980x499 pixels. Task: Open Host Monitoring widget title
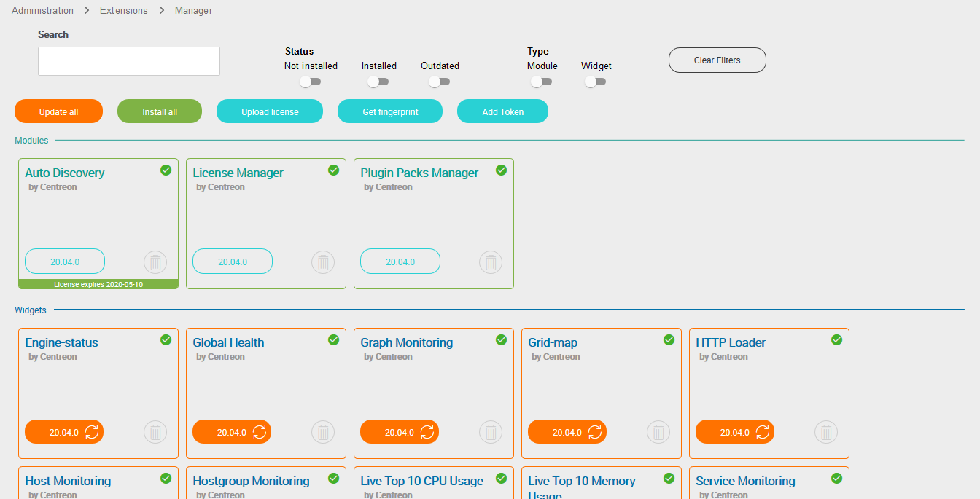click(x=68, y=481)
